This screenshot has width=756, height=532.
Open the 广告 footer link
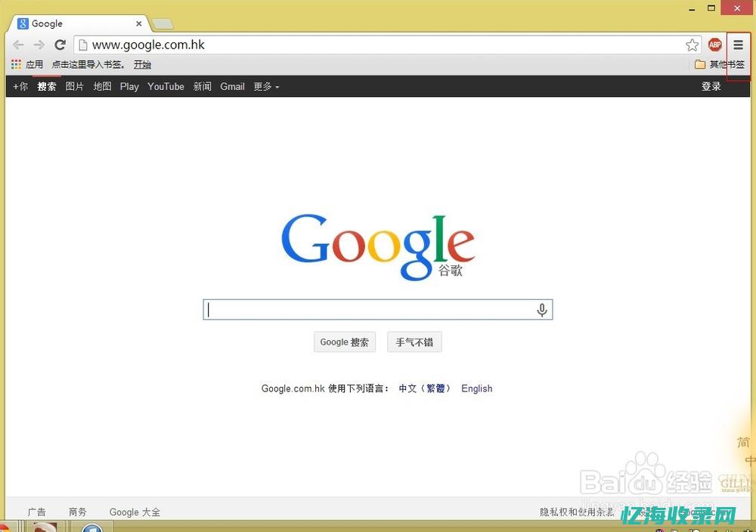36,512
